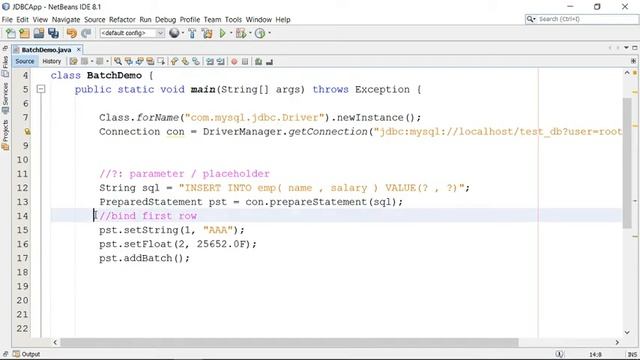
Task: Show opened documents list dropdown arrow
Action: click(627, 48)
